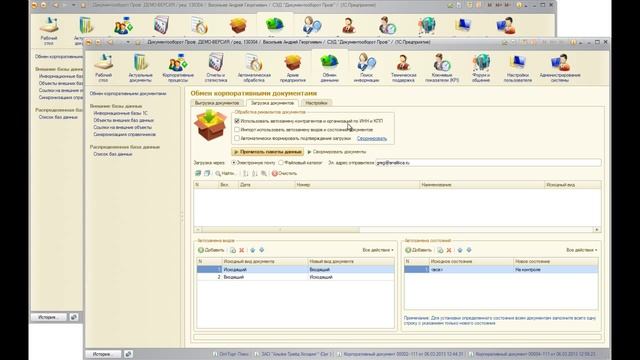Click the red delete icon in Автозамена видов toolbar
This screenshot has width=640, height=360.
tap(242, 250)
